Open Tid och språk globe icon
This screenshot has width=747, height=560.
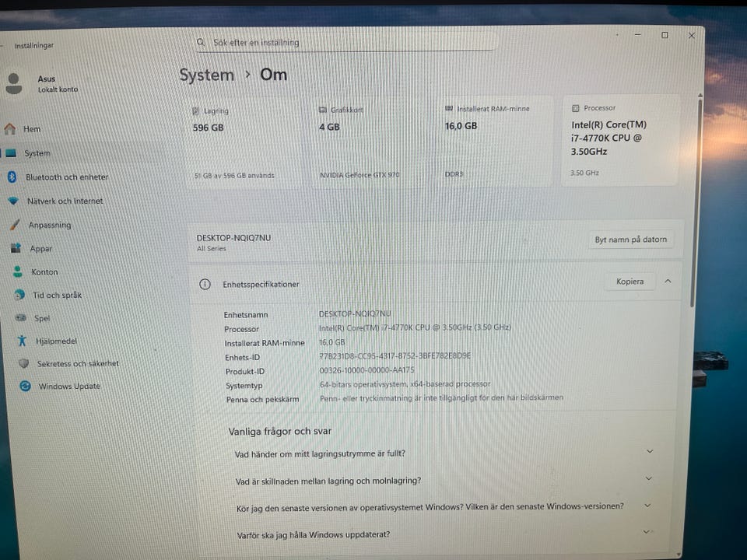19,294
